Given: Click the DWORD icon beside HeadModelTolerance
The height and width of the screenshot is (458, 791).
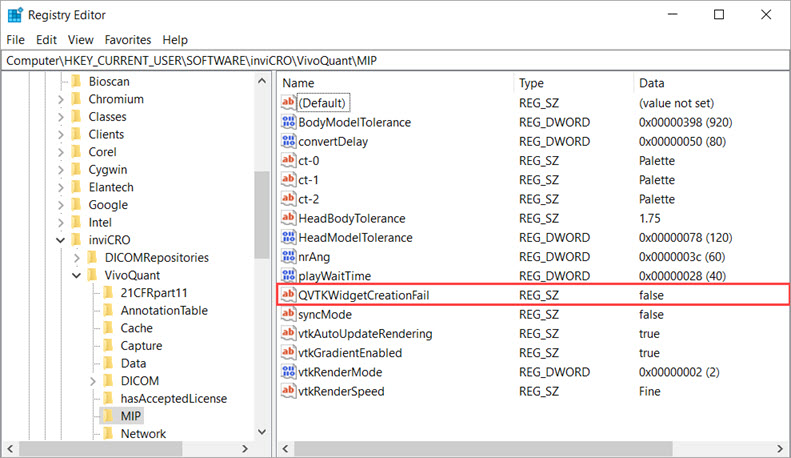Looking at the screenshot, I should point(288,237).
